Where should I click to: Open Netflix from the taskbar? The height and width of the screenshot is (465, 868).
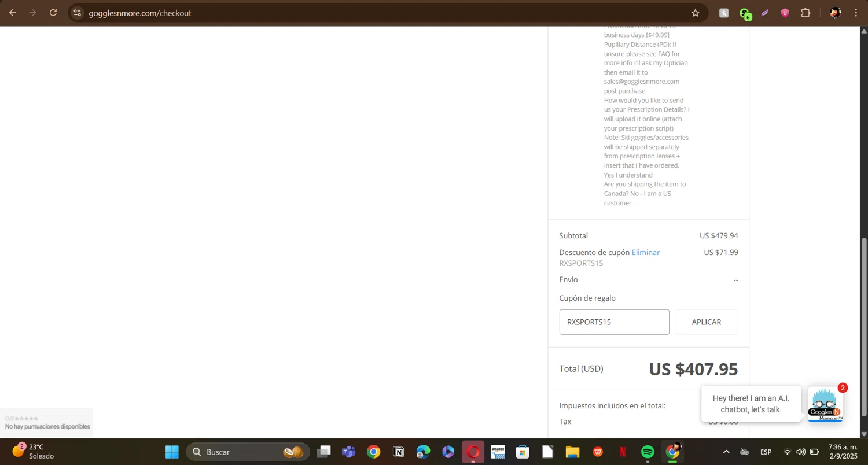pyautogui.click(x=623, y=452)
